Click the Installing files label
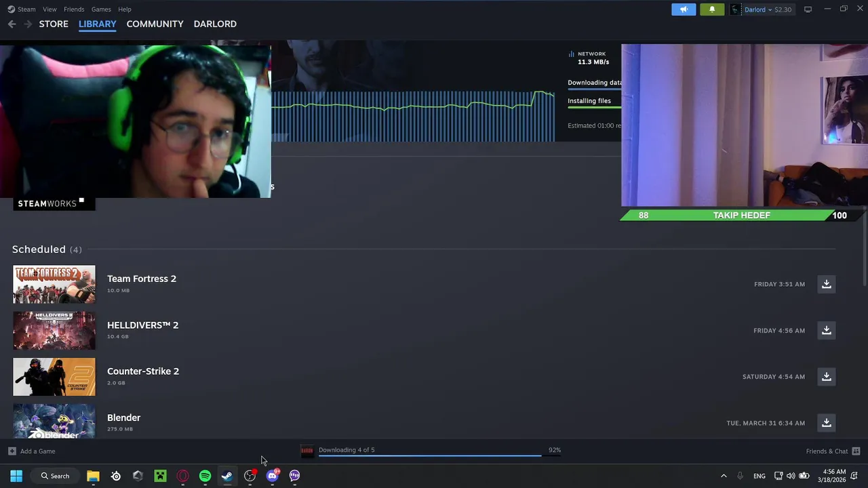 point(589,101)
